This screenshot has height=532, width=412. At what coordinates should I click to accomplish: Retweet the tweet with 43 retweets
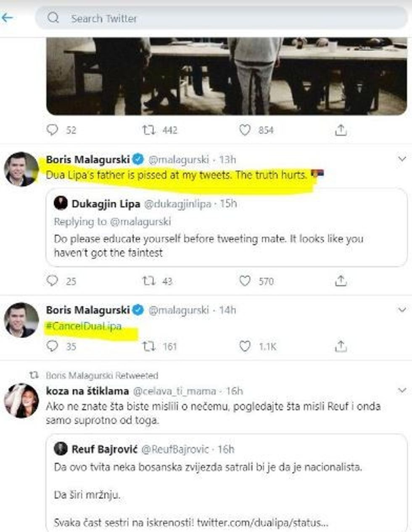point(149,281)
